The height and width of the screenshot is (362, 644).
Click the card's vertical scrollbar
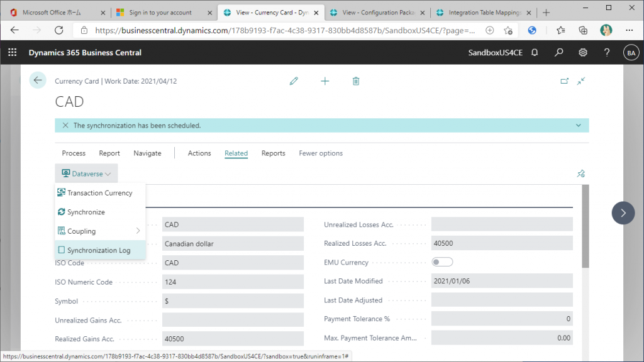point(586,226)
